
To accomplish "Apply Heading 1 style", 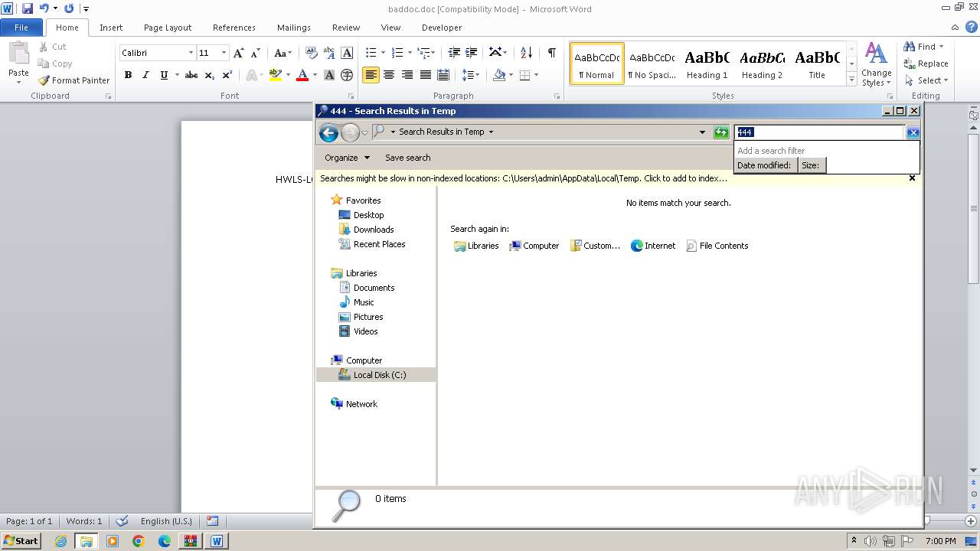I will click(x=707, y=64).
